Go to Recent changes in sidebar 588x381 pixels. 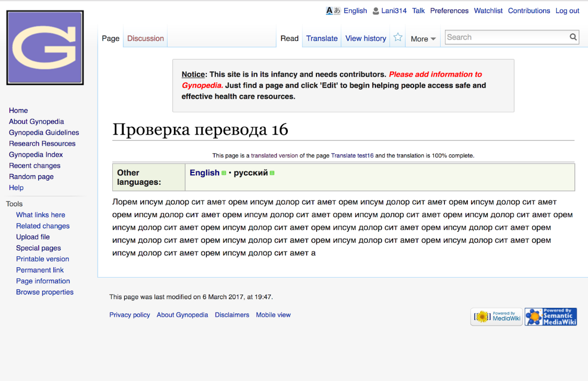34,166
